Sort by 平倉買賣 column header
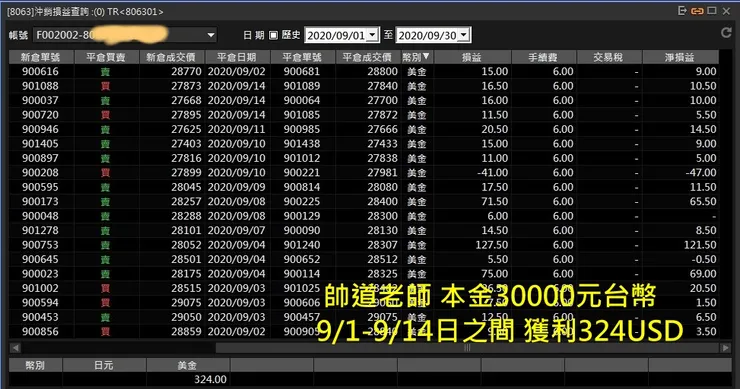This screenshot has width=740, height=389. (x=106, y=57)
